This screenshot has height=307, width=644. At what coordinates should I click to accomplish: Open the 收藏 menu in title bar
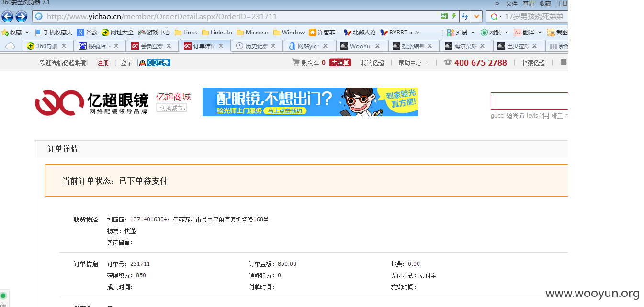click(545, 4)
